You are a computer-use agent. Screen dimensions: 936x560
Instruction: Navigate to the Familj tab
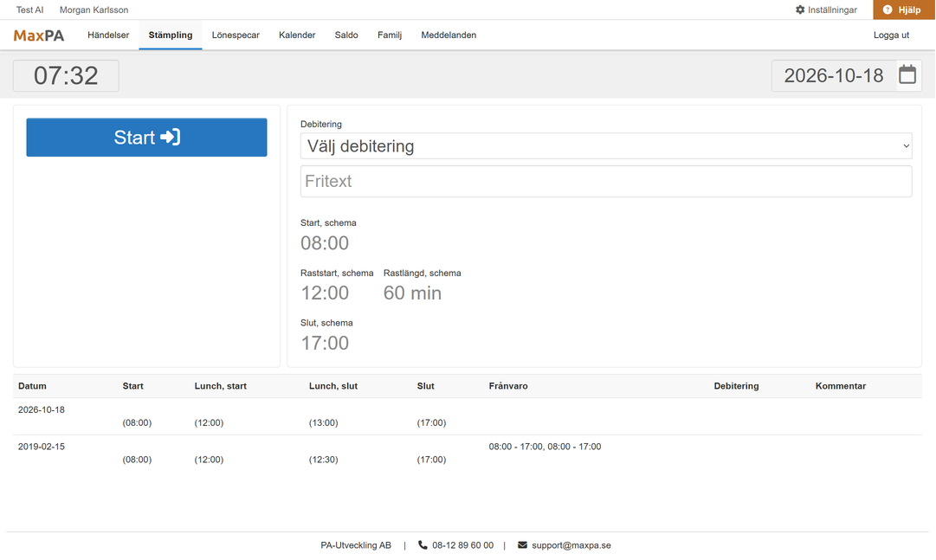390,35
